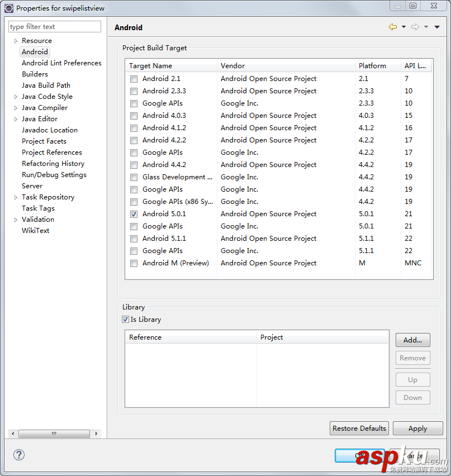The image size is (451, 476).
Task: Open the view menu triangle in header
Action: tap(437, 27)
